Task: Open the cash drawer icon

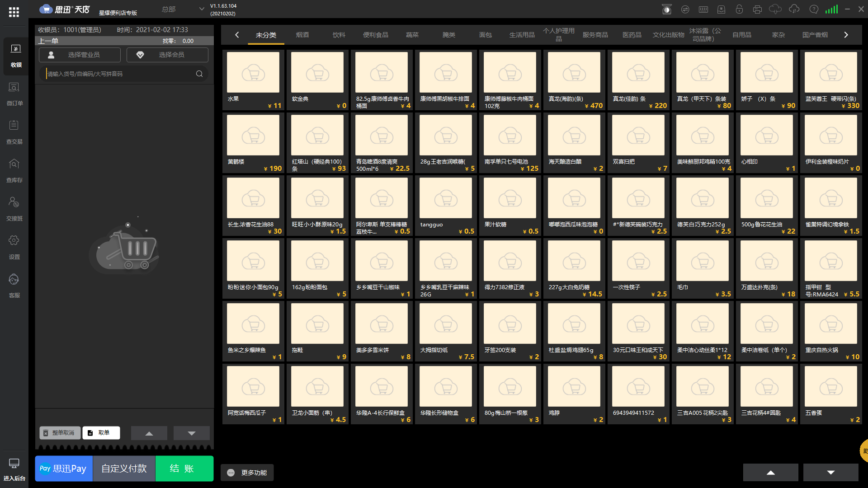Action: coord(722,9)
